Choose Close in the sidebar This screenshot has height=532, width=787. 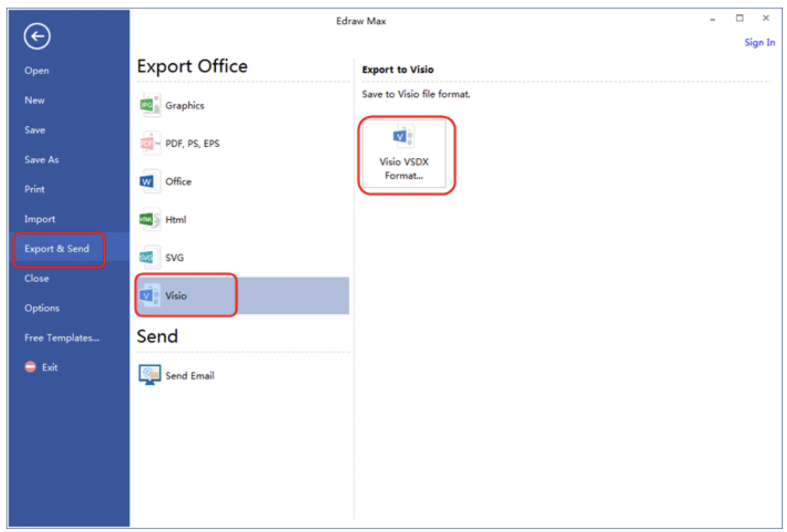pyautogui.click(x=36, y=278)
